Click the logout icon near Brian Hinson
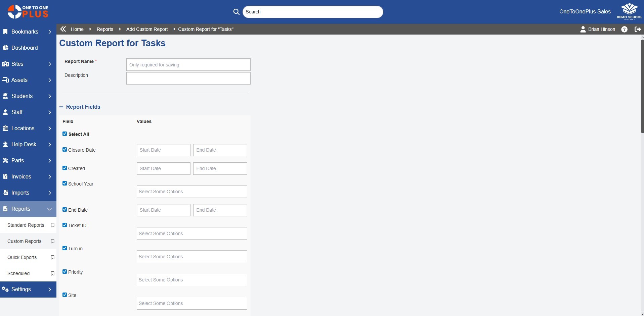This screenshot has width=644, height=316. [x=638, y=29]
